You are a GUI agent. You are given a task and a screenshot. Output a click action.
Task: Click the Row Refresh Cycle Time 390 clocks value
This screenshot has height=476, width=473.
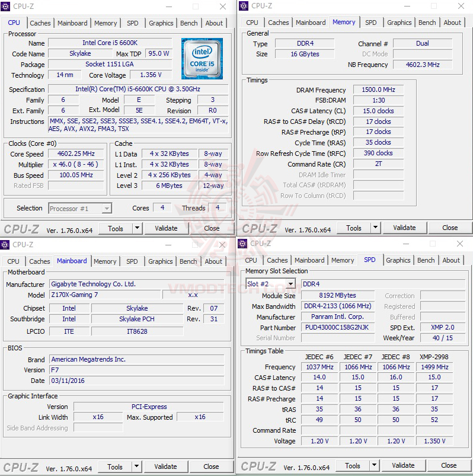coord(378,153)
